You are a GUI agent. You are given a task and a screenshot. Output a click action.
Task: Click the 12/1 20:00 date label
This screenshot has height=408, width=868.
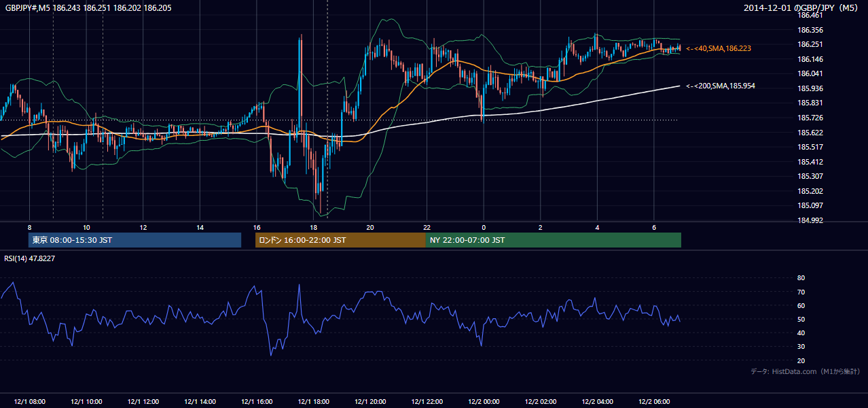point(370,401)
